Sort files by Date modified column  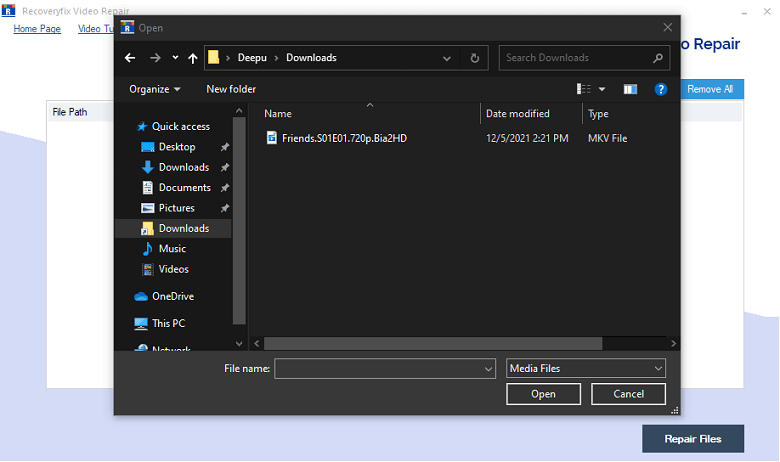pyautogui.click(x=518, y=114)
